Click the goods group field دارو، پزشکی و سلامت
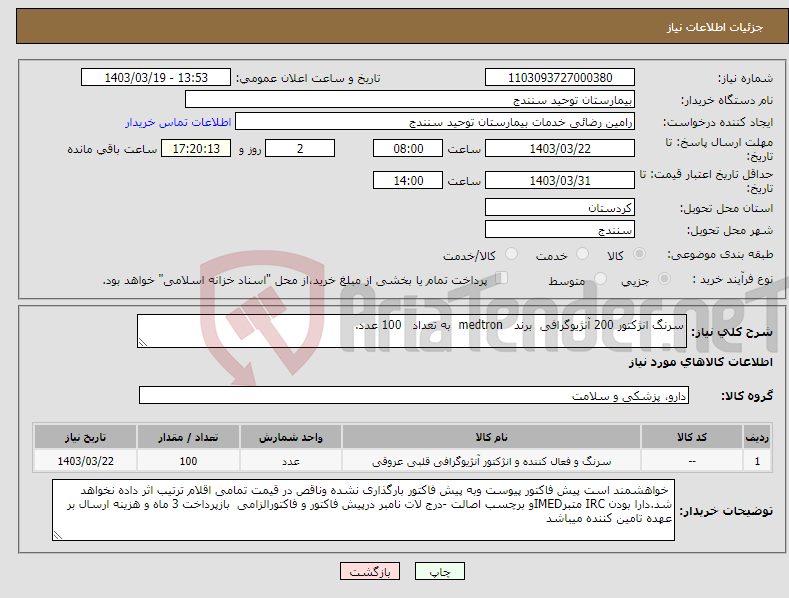Image resolution: width=789 pixels, height=598 pixels. tap(414, 396)
